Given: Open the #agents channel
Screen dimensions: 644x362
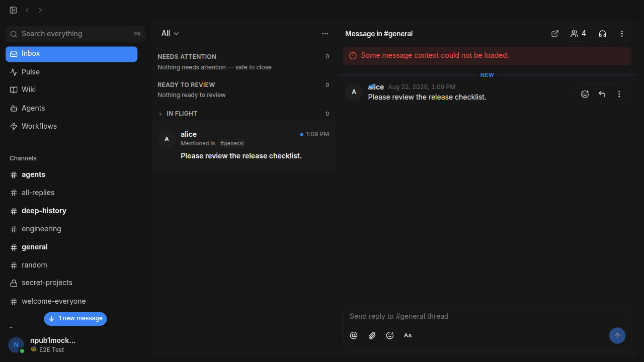Looking at the screenshot, I should [71, 174].
